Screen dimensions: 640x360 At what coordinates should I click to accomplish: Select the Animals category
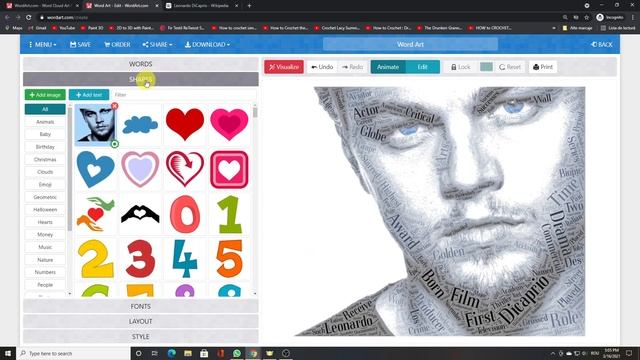click(45, 122)
